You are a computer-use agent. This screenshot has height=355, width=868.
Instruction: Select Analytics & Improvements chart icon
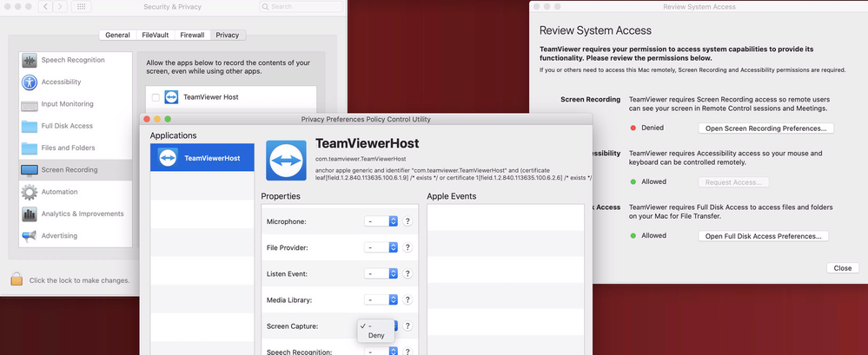[x=30, y=214]
